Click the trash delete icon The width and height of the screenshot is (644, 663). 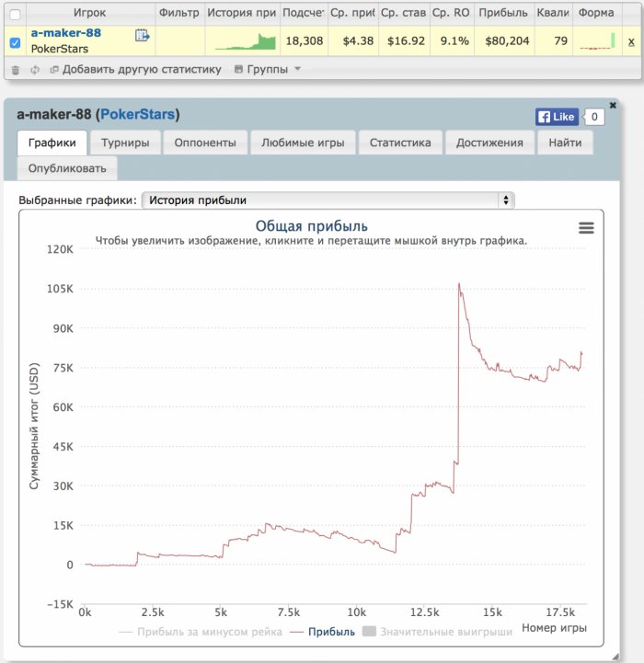(16, 70)
